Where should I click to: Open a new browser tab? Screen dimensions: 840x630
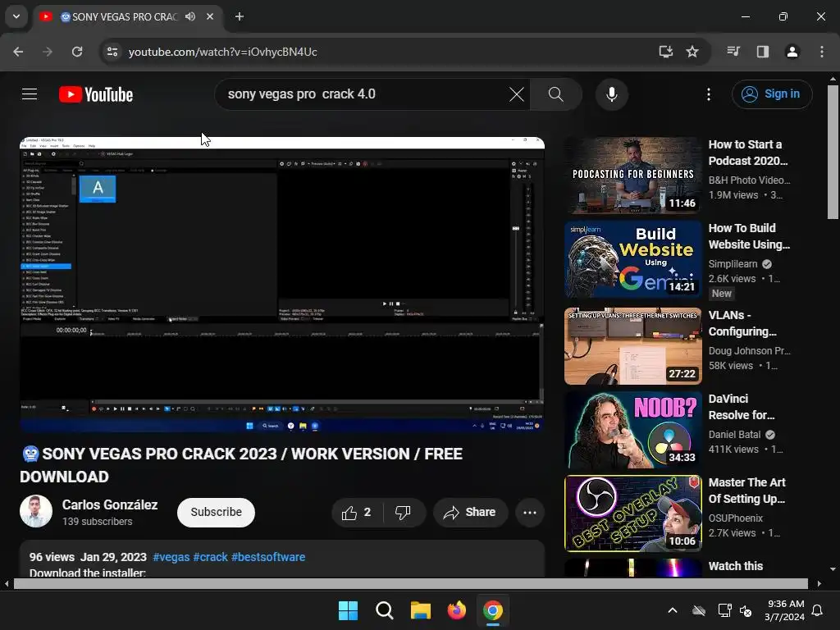tap(240, 16)
